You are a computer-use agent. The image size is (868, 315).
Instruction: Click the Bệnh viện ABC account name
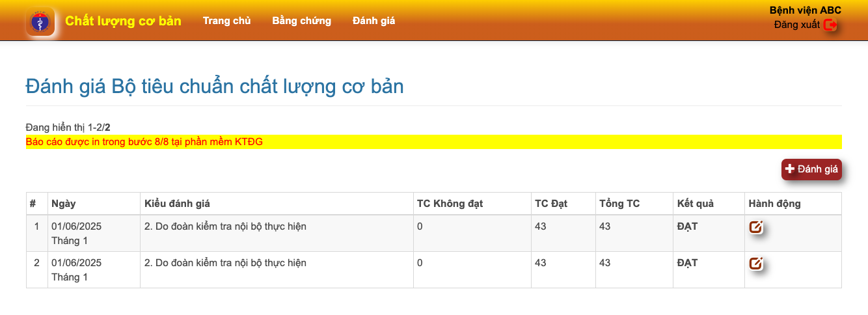pos(805,10)
